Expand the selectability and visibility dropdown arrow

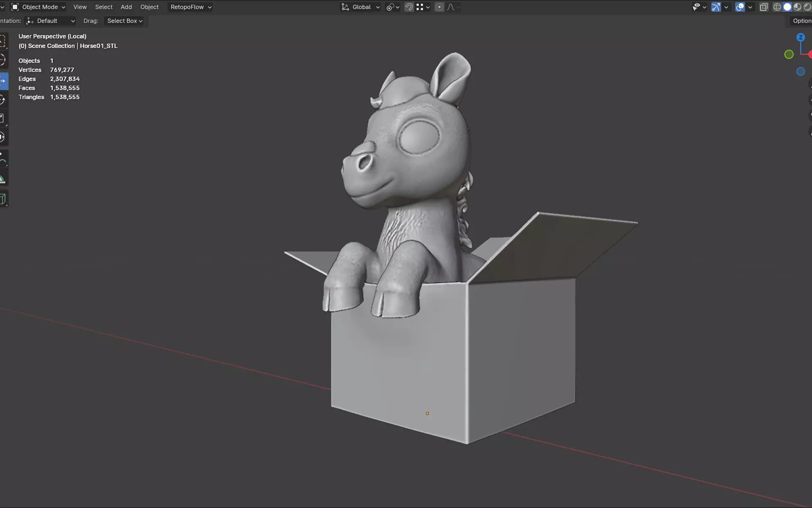[704, 7]
